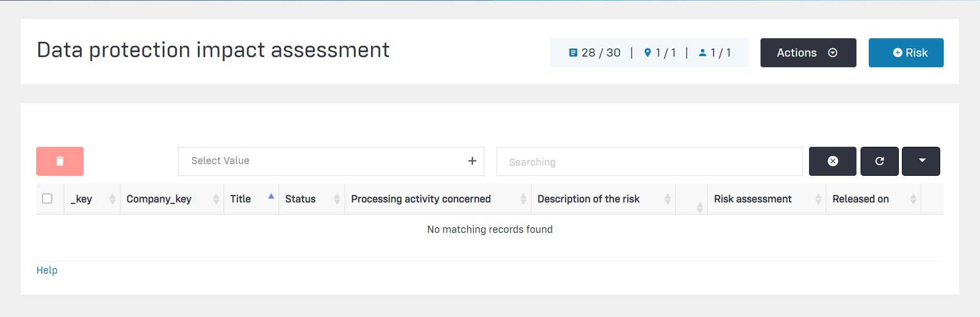The width and height of the screenshot is (980, 317).
Task: Click the location pin counter icon
Action: tap(648, 52)
